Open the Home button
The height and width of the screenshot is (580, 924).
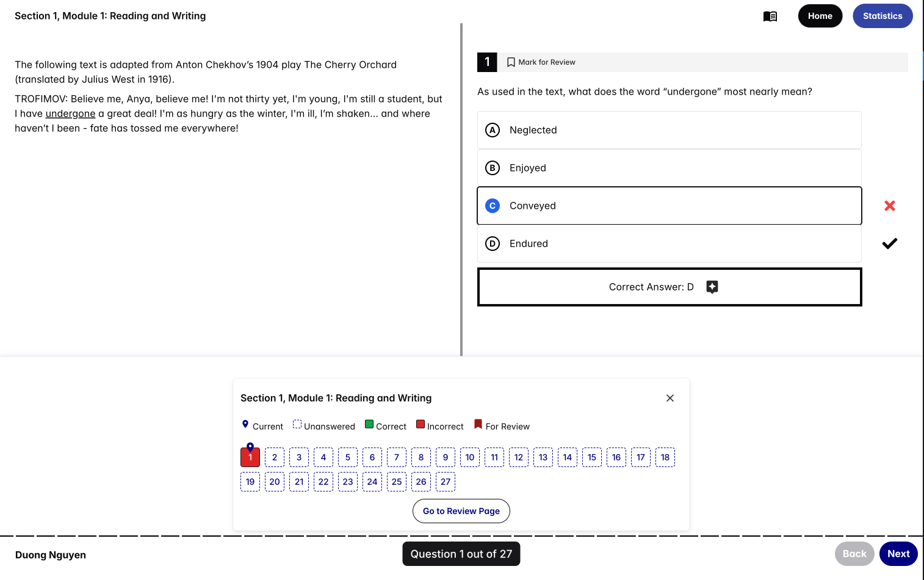(x=820, y=16)
